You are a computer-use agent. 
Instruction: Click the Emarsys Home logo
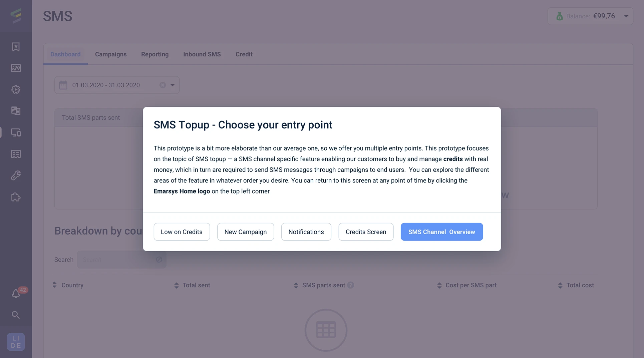click(16, 15)
